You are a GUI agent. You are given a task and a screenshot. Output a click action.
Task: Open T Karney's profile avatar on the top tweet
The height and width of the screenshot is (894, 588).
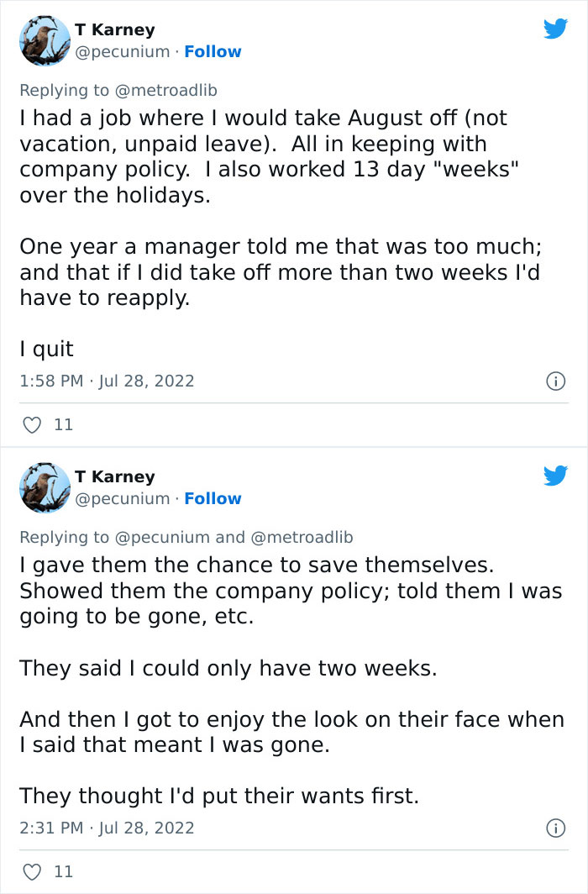[x=45, y=40]
